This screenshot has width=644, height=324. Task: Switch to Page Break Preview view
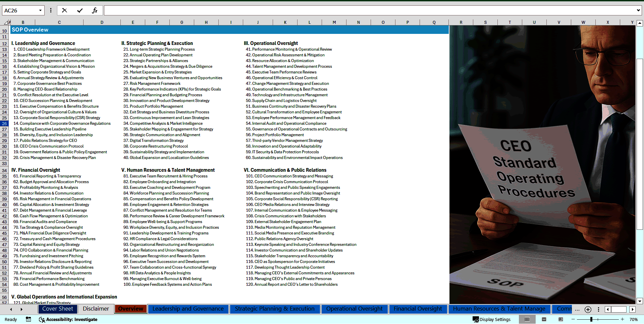[x=560, y=319]
